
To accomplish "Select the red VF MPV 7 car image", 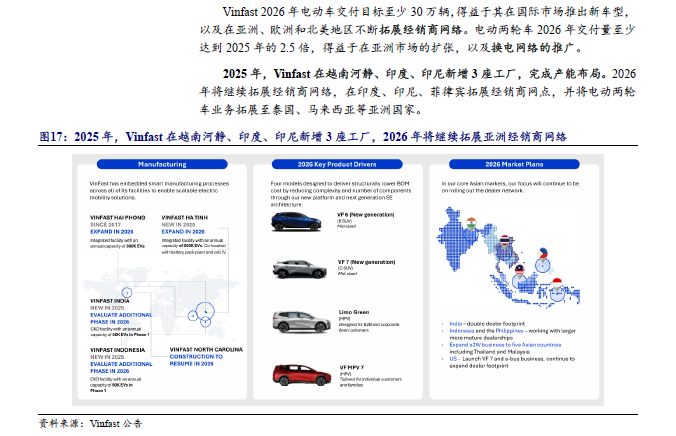I will 301,374.
